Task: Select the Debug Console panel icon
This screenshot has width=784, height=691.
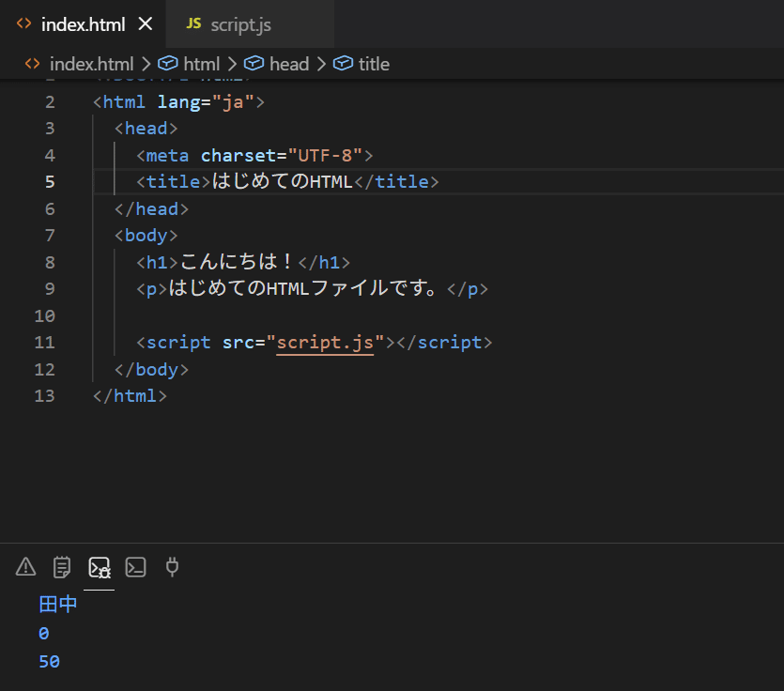Action: 99,567
